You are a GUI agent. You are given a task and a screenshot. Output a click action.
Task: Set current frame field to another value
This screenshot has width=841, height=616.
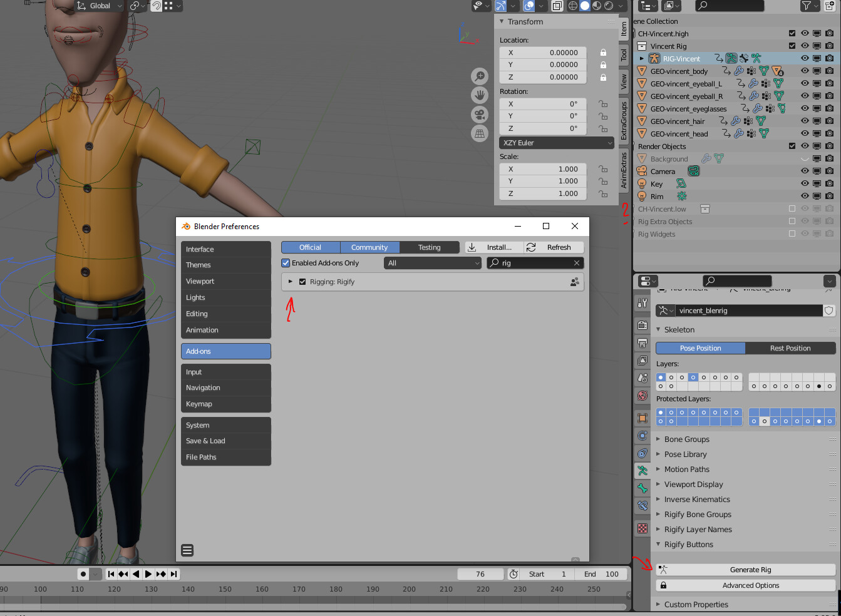(480, 573)
